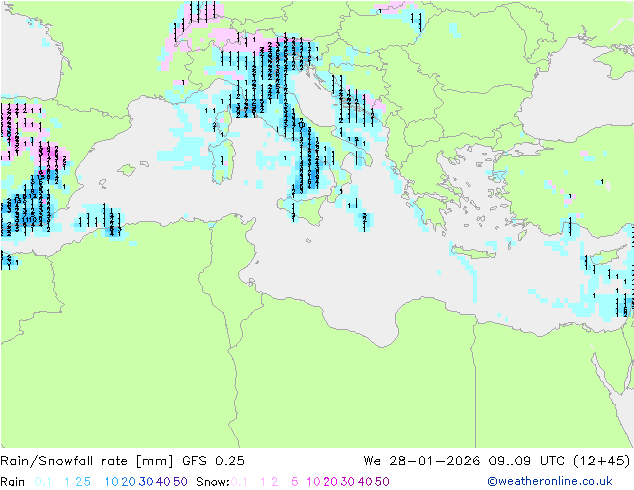Click the rain legend value 10
634x490 pixels.
112,482
